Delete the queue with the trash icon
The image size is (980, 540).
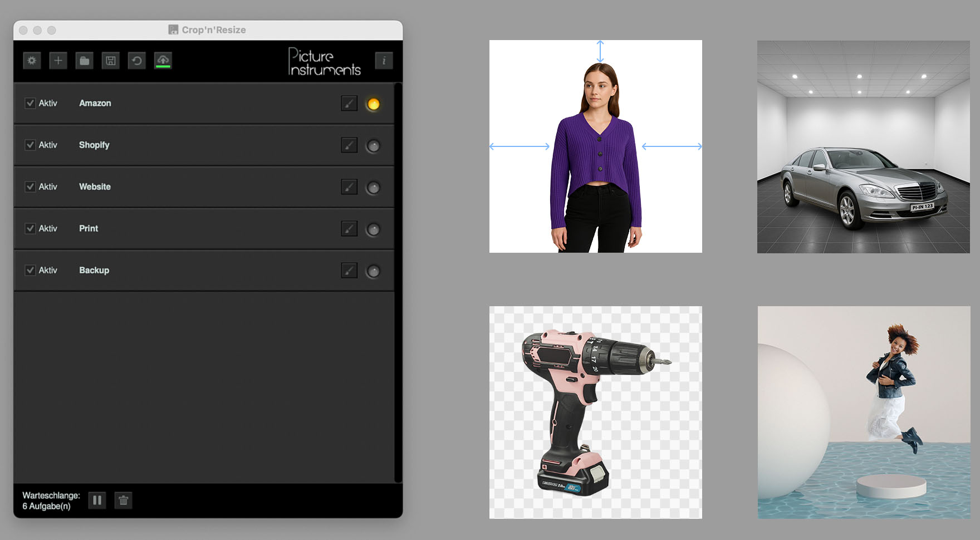pos(123,500)
